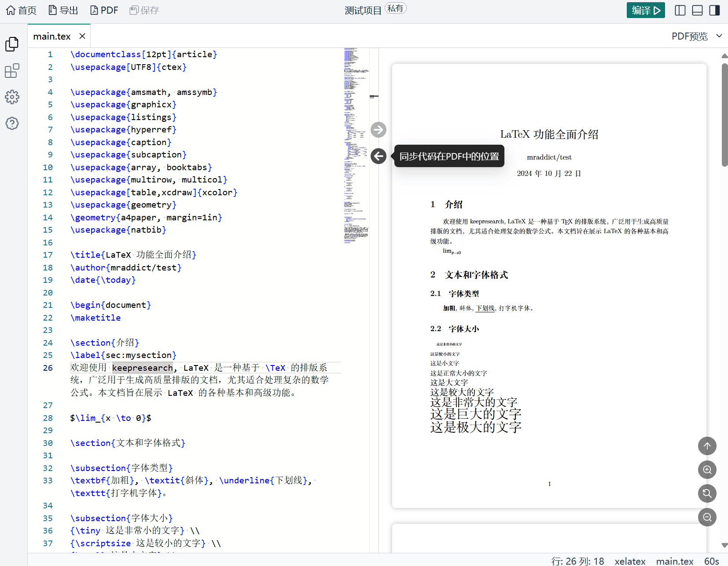
Task: Expand the PDF预览 dropdown chevron
Action: (x=719, y=36)
